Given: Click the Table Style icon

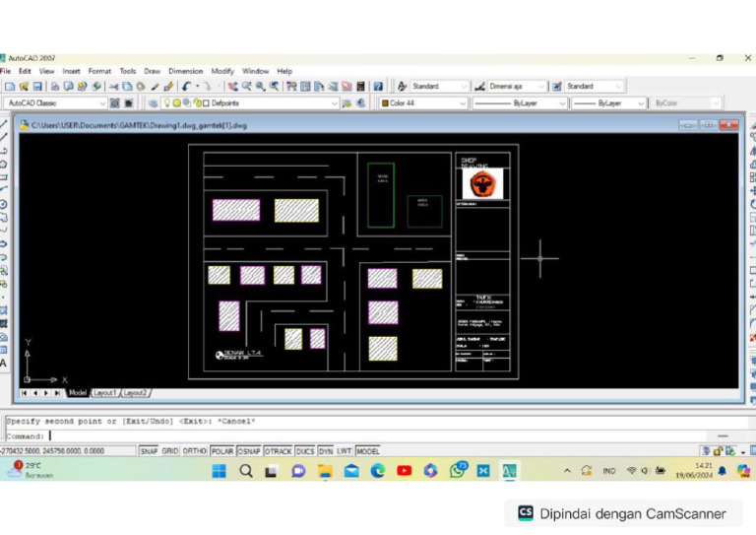Looking at the screenshot, I should pos(557,87).
